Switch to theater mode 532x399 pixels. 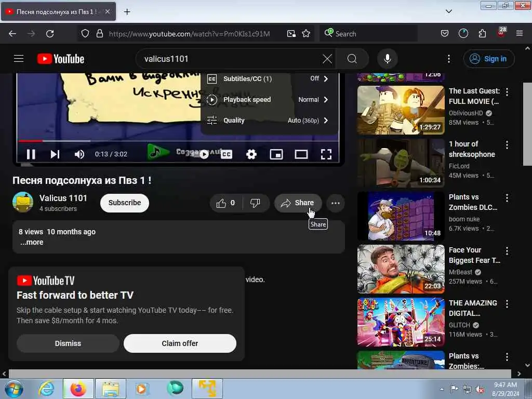301,155
